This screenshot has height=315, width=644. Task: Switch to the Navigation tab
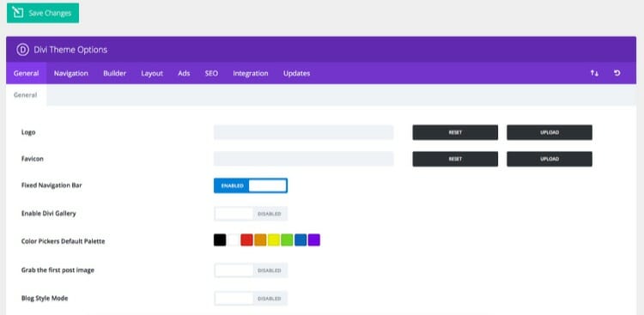click(x=71, y=73)
